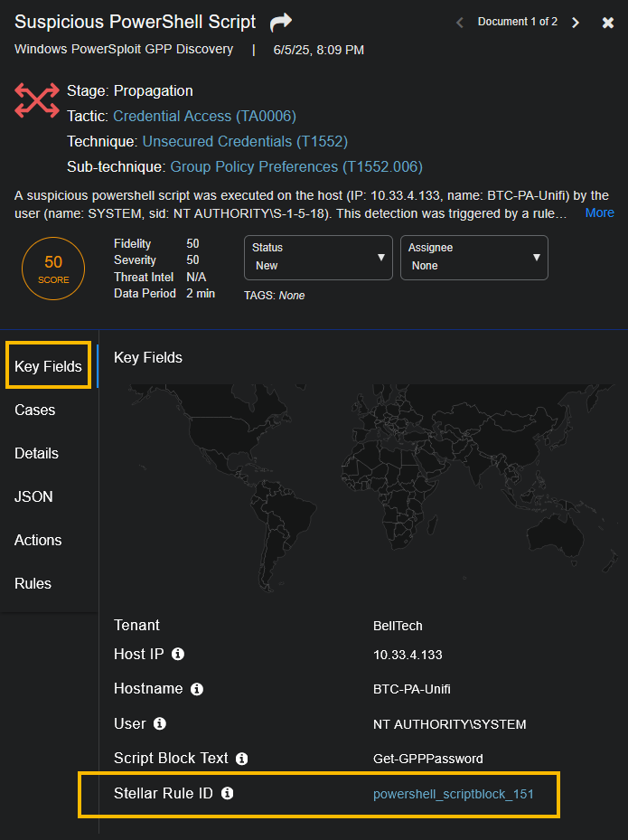The image size is (628, 840).
Task: Click the info icon next to Hostname
Action: [197, 689]
